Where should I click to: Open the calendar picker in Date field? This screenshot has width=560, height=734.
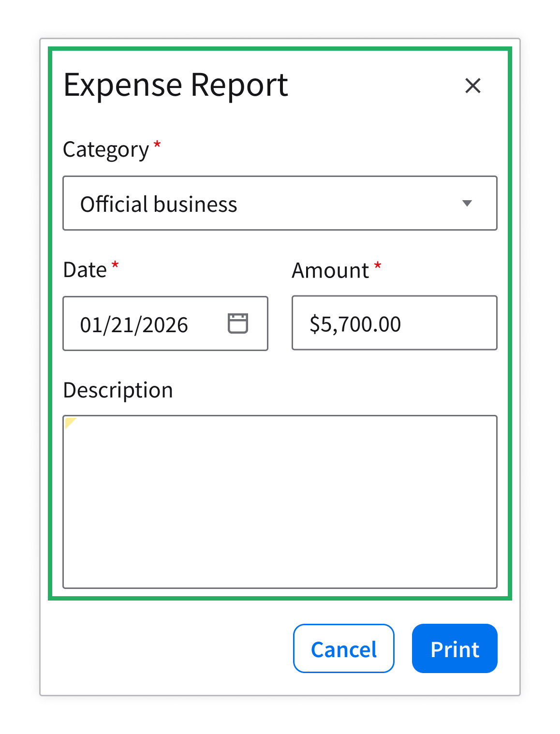(238, 323)
